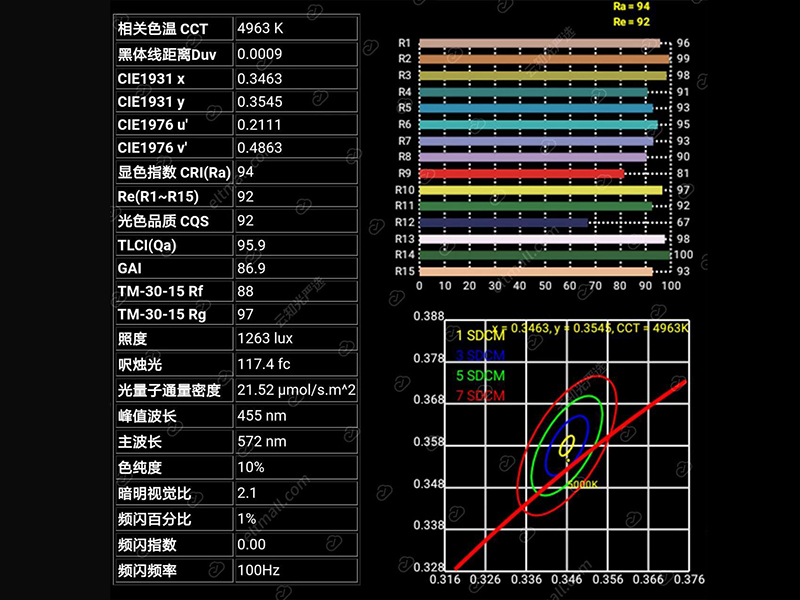The height and width of the screenshot is (600, 800).
Task: Click the GAI row label
Action: (172, 268)
